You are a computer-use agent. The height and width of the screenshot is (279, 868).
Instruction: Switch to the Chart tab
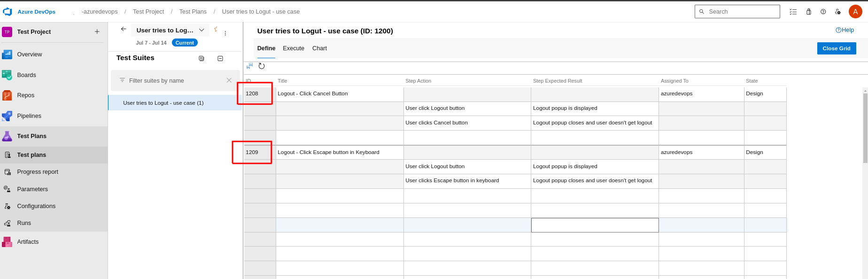click(319, 48)
